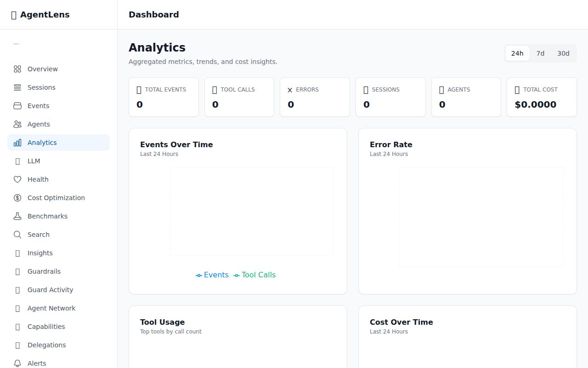The image size is (588, 368).
Task: Click the AgentLens logo
Action: tap(40, 14)
